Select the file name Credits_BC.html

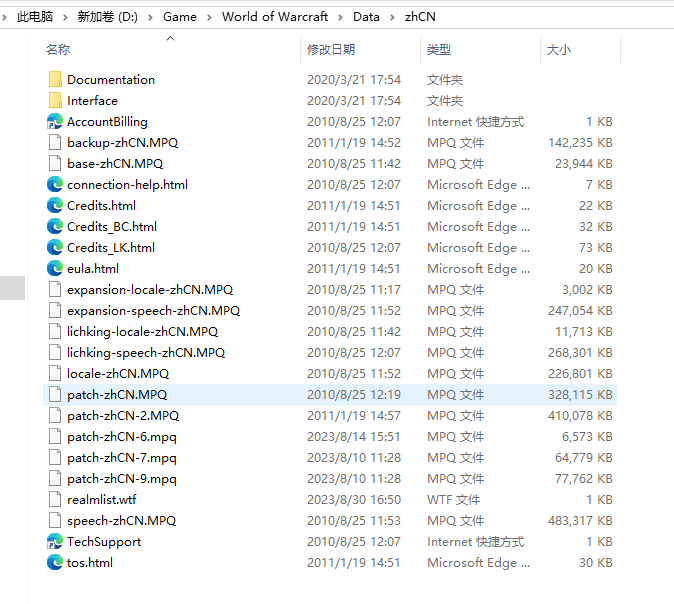(112, 227)
